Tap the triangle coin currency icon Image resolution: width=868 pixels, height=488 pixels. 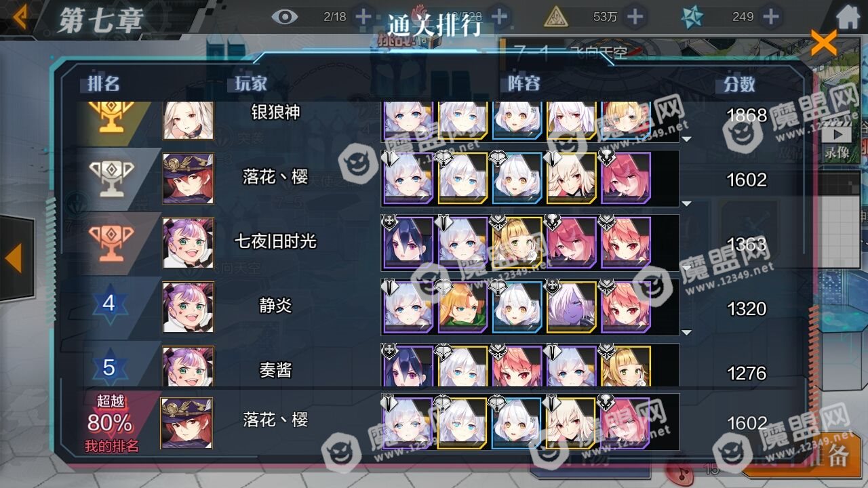click(x=556, y=16)
